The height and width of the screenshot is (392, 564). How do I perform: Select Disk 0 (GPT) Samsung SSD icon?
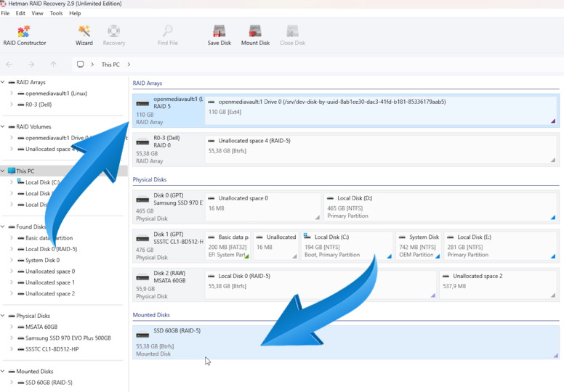click(142, 200)
